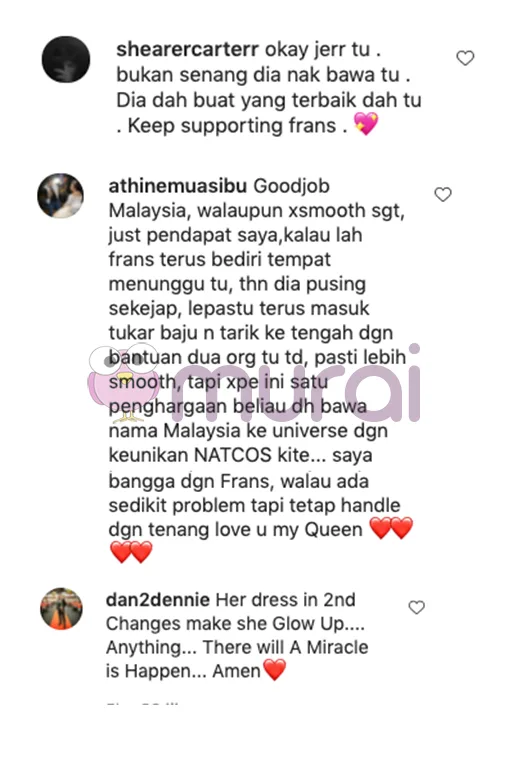Tap the heart icon beside athinemuasibu's comment
Viewport: 526px width, 768px height.
click(x=443, y=194)
